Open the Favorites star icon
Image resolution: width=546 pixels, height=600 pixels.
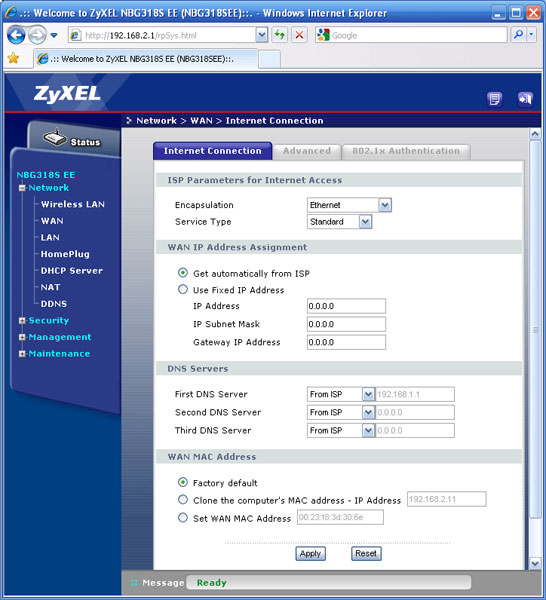13,58
